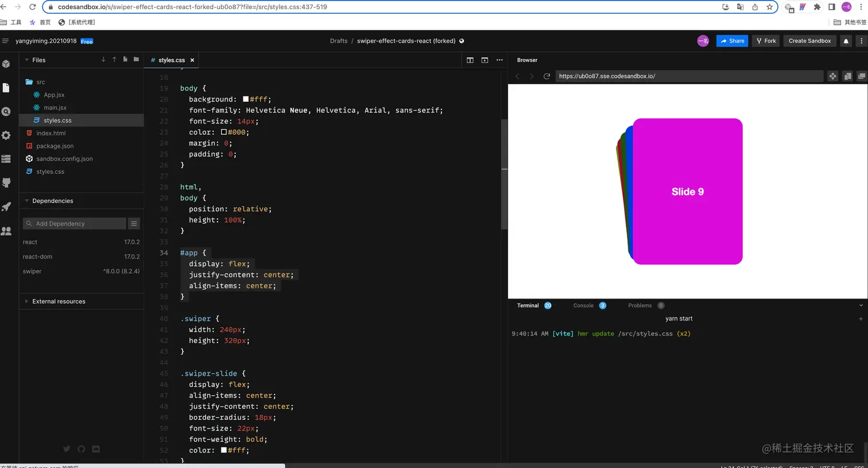Click the #000 color swatch on line 23
Viewport: 868px width, 468px height.
pyautogui.click(x=224, y=132)
